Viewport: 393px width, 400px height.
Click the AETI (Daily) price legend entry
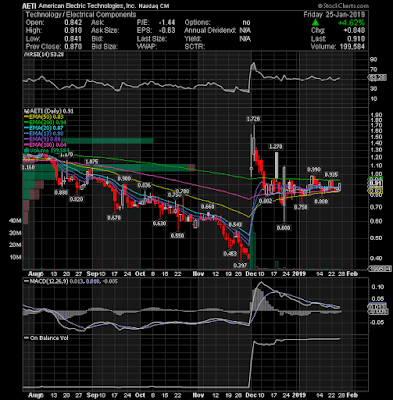tap(48, 111)
